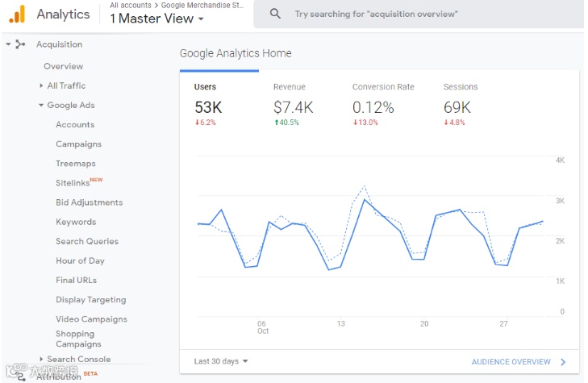Click the $7.4K revenue value
Screen dimensions: 588x383
point(294,107)
